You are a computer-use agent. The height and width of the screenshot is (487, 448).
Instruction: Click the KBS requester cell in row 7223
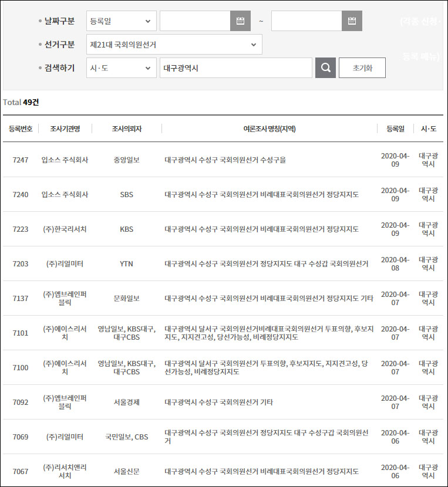pos(127,229)
